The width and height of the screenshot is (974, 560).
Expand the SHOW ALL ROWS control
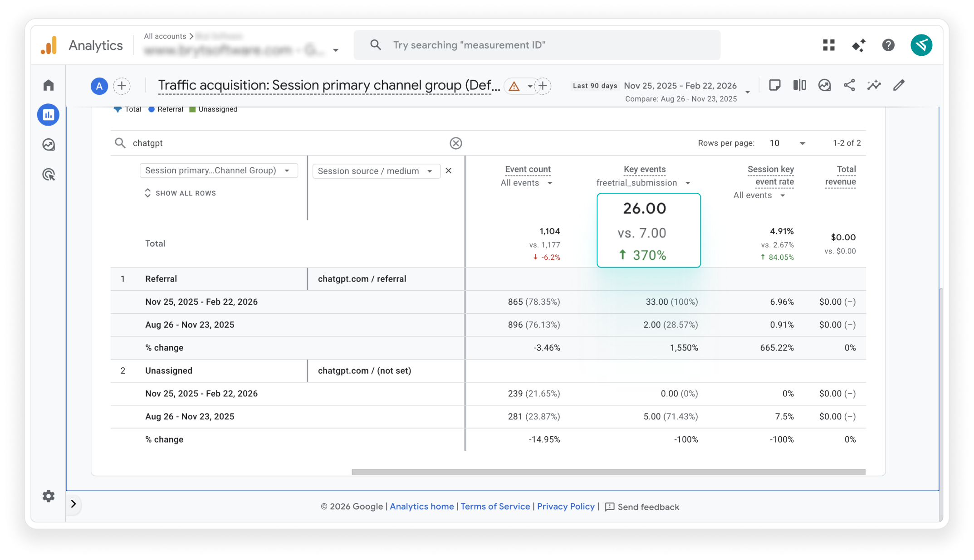tap(181, 193)
